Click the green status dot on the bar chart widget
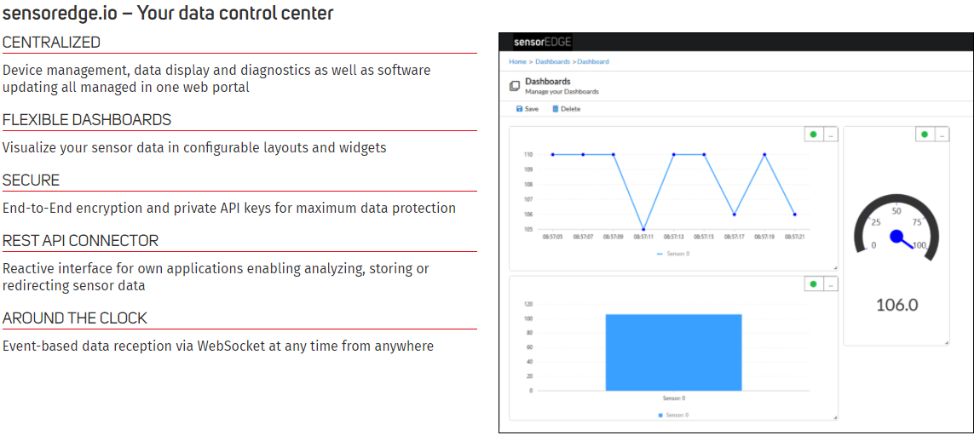Image resolution: width=980 pixels, height=441 pixels. pos(813,283)
